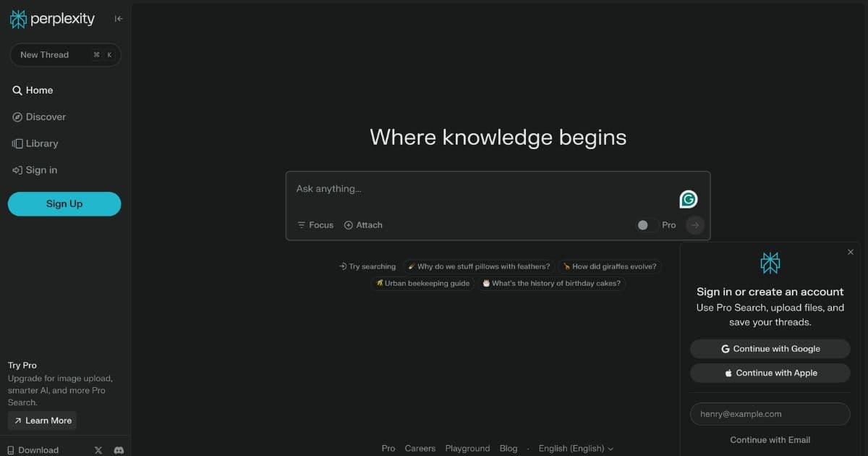Open the Discover section
Screen dimensions: 868x456
tap(39, 117)
